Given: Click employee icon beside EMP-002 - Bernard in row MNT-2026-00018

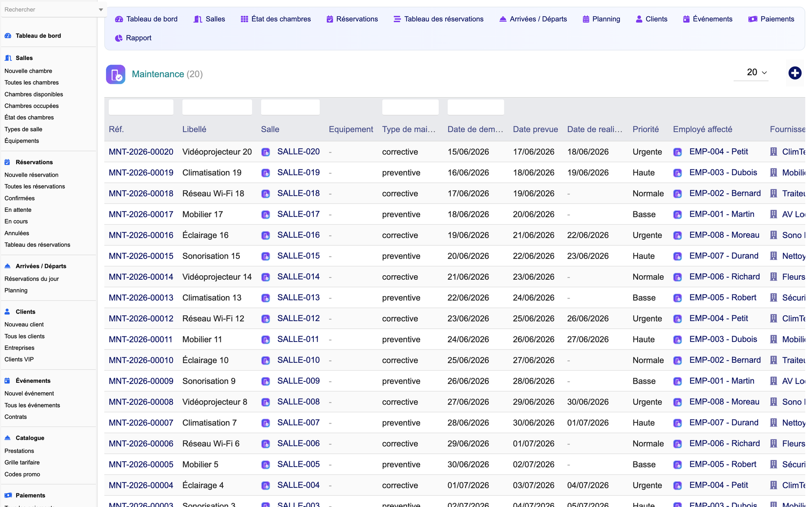Looking at the screenshot, I should click(678, 194).
